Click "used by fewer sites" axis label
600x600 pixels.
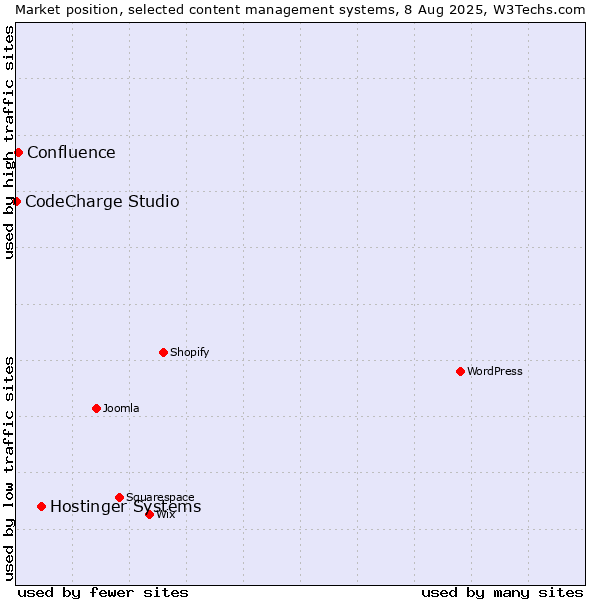[x=103, y=593]
